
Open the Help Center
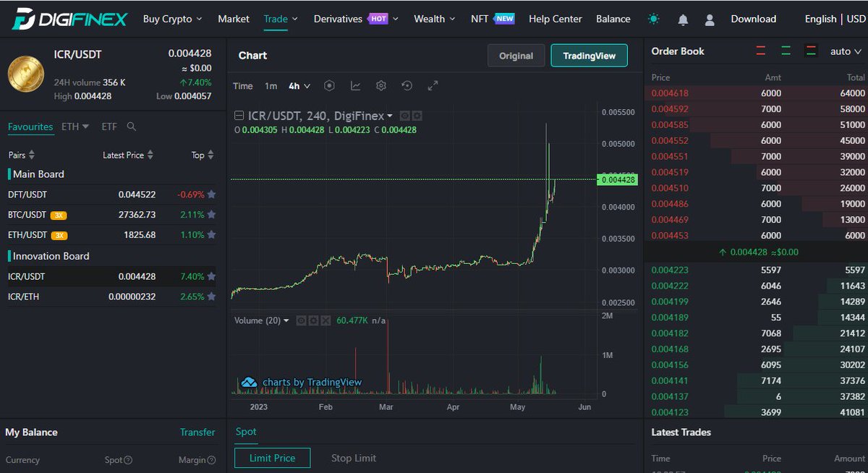[556, 19]
